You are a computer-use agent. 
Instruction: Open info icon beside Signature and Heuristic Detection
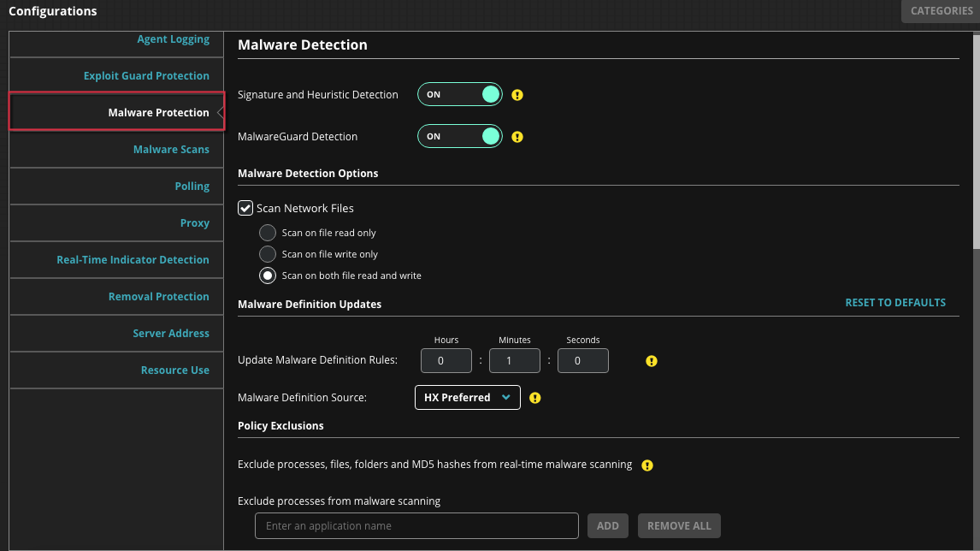tap(517, 95)
